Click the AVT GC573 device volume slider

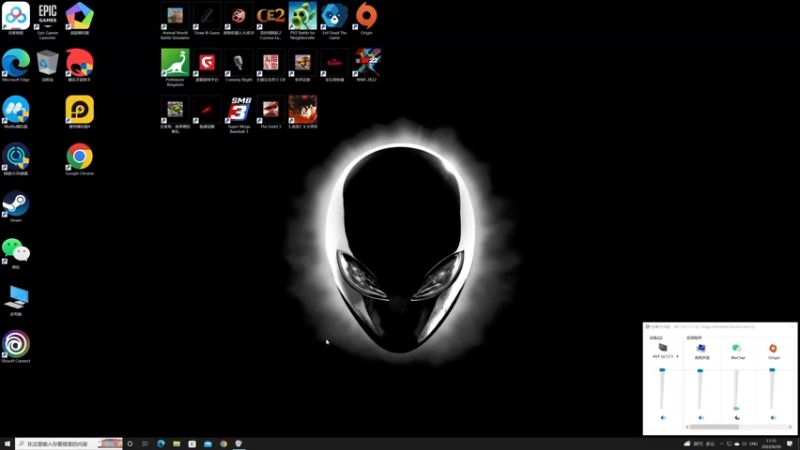tap(662, 389)
